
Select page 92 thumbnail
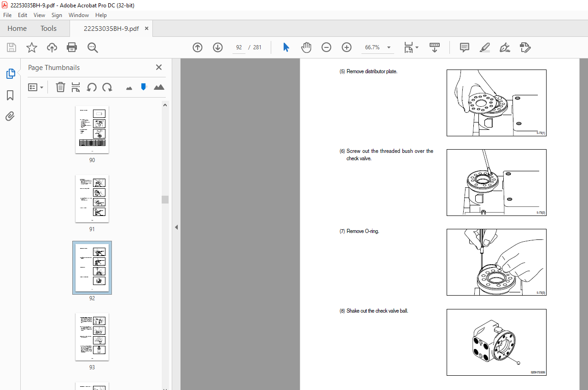pos(92,268)
